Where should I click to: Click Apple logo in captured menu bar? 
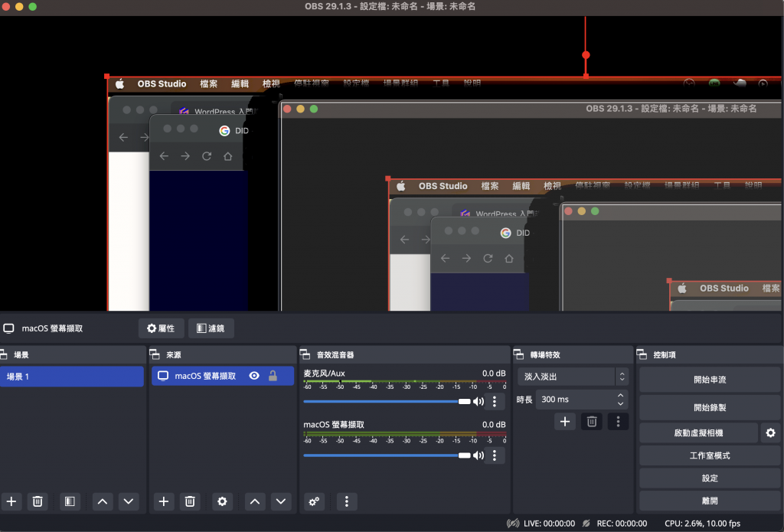pyautogui.click(x=119, y=83)
